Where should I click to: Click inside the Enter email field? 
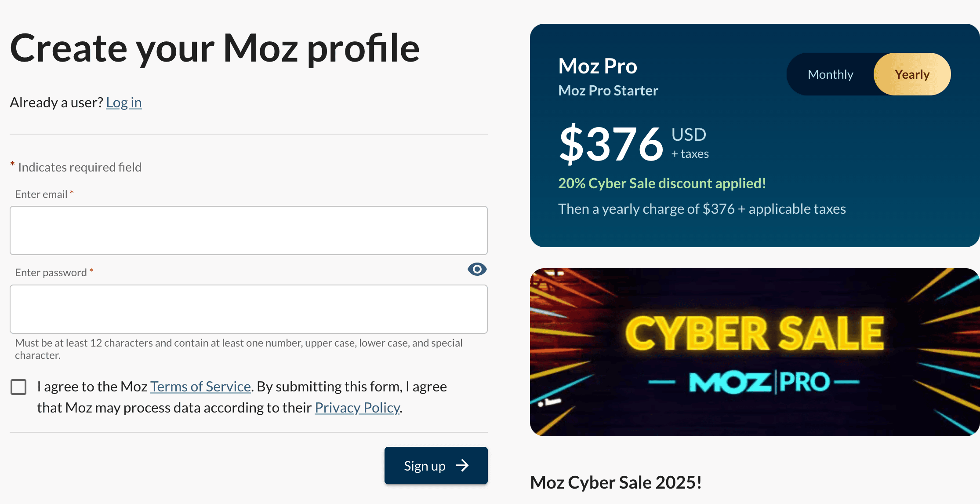(x=248, y=230)
